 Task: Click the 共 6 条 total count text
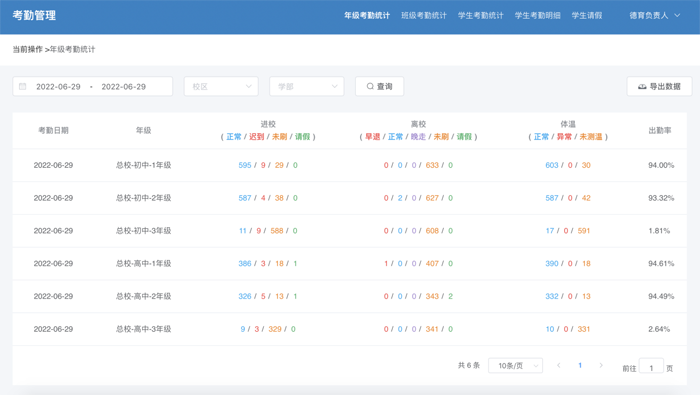pos(469,366)
